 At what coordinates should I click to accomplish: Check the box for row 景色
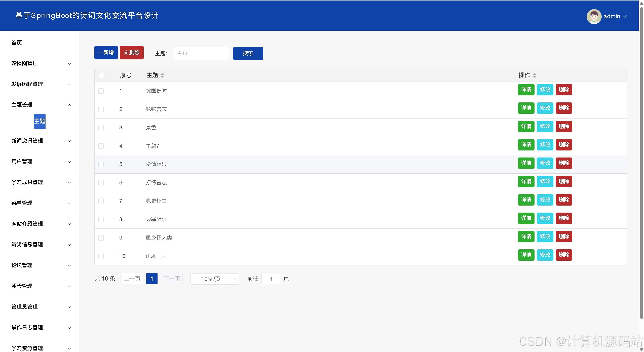[x=101, y=128]
